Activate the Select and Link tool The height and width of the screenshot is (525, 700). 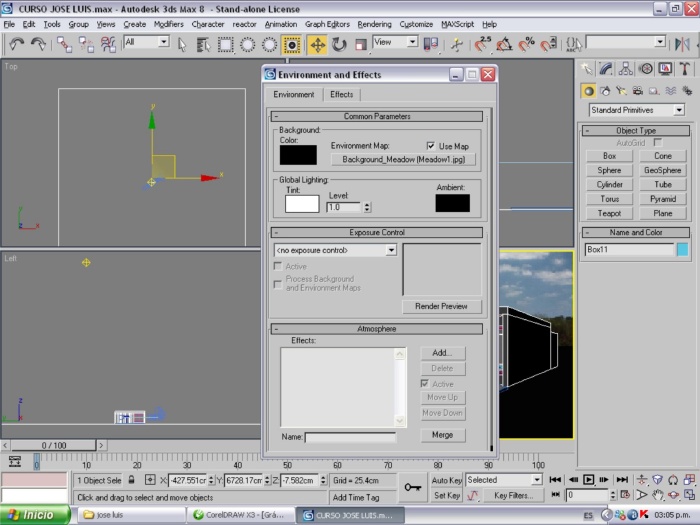[x=64, y=44]
